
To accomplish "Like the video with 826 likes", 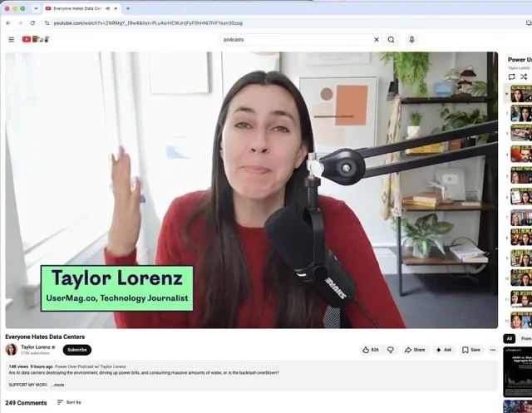I will click(371, 350).
